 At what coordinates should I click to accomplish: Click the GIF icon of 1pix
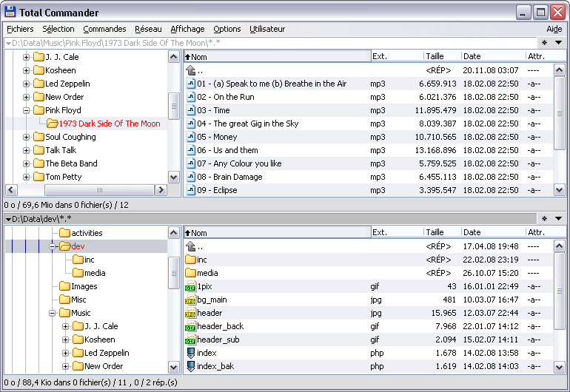coord(190,286)
